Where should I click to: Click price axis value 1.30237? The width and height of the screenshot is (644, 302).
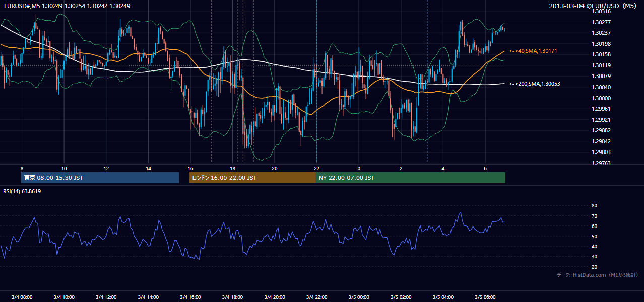600,33
